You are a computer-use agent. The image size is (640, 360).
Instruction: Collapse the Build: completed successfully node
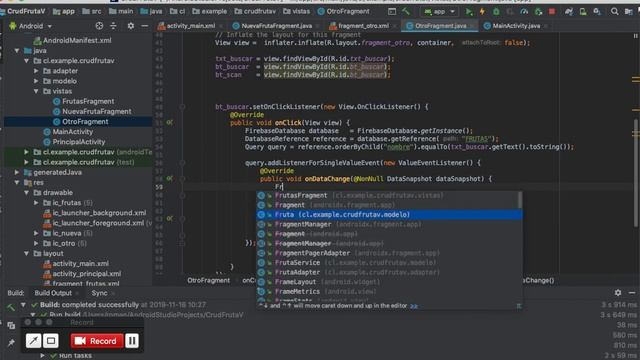point(23,305)
